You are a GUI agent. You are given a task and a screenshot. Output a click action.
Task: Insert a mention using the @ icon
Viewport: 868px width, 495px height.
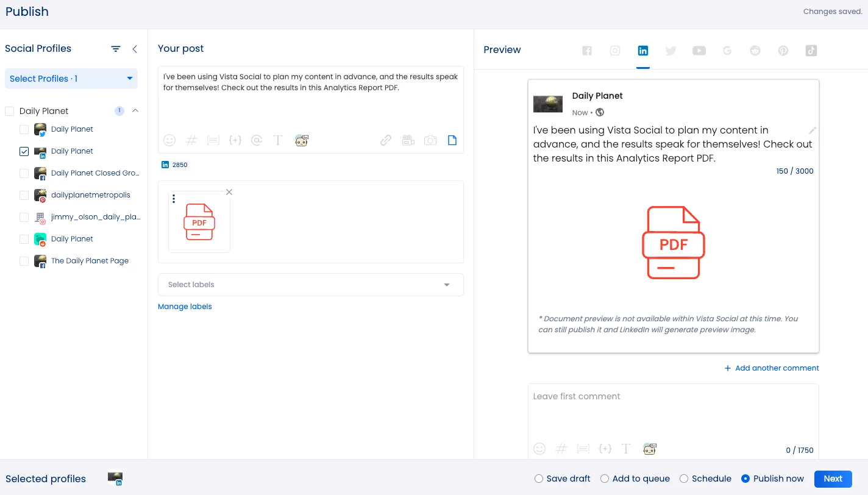[257, 140]
